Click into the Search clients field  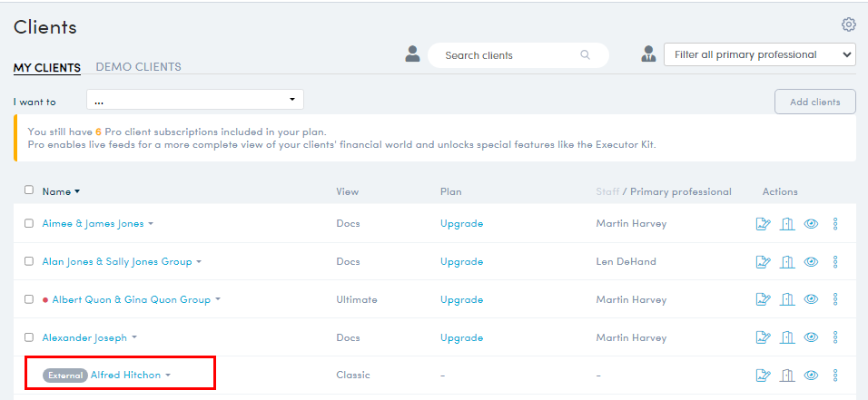pos(518,55)
